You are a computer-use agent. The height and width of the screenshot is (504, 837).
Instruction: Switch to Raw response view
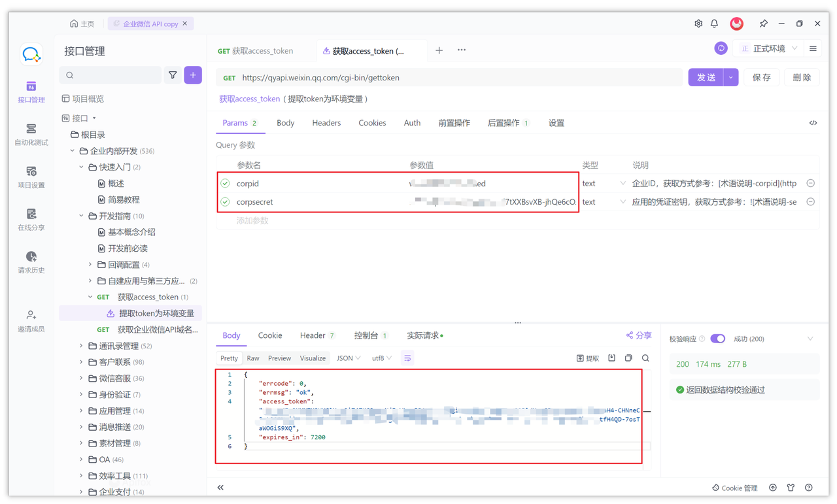253,358
